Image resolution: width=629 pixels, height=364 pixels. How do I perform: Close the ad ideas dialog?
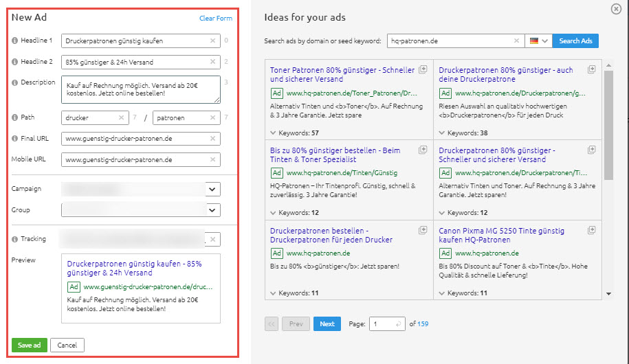pos(616,9)
